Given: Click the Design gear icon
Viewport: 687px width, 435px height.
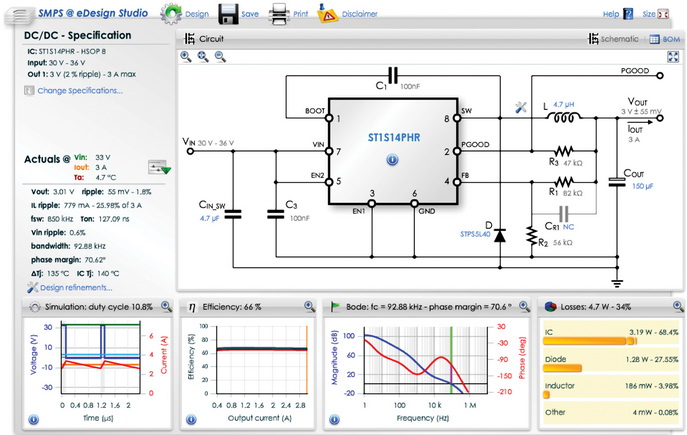Looking at the screenshot, I should pos(171,14).
